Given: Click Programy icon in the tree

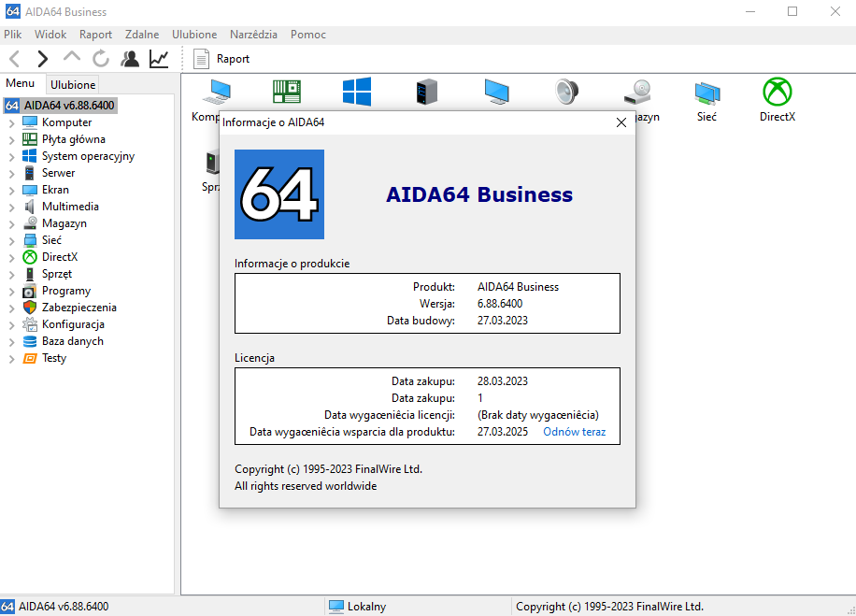Looking at the screenshot, I should (30, 291).
